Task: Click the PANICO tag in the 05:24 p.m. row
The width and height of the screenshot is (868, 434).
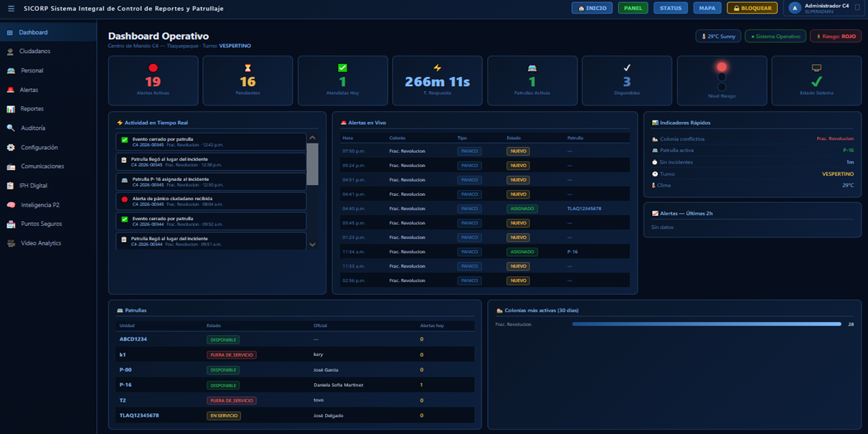Action: [x=469, y=166]
